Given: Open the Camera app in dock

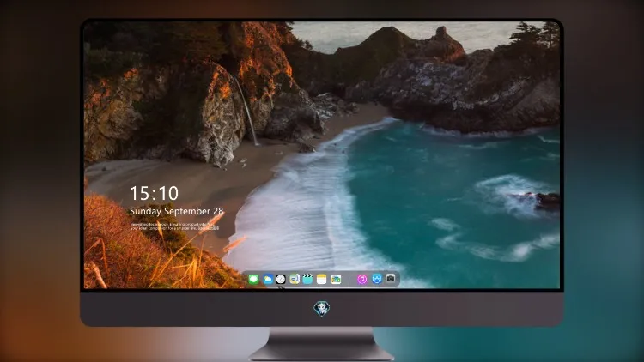Looking at the screenshot, I should pos(390,279).
